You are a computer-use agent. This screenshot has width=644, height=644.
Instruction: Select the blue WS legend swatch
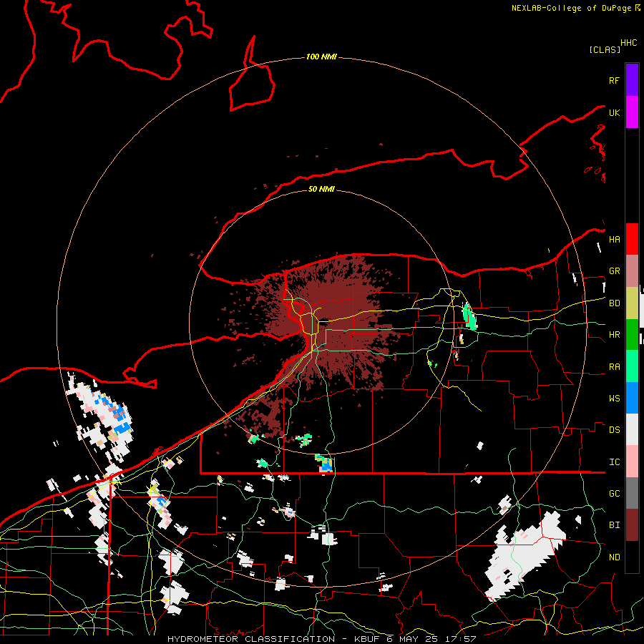click(632, 398)
